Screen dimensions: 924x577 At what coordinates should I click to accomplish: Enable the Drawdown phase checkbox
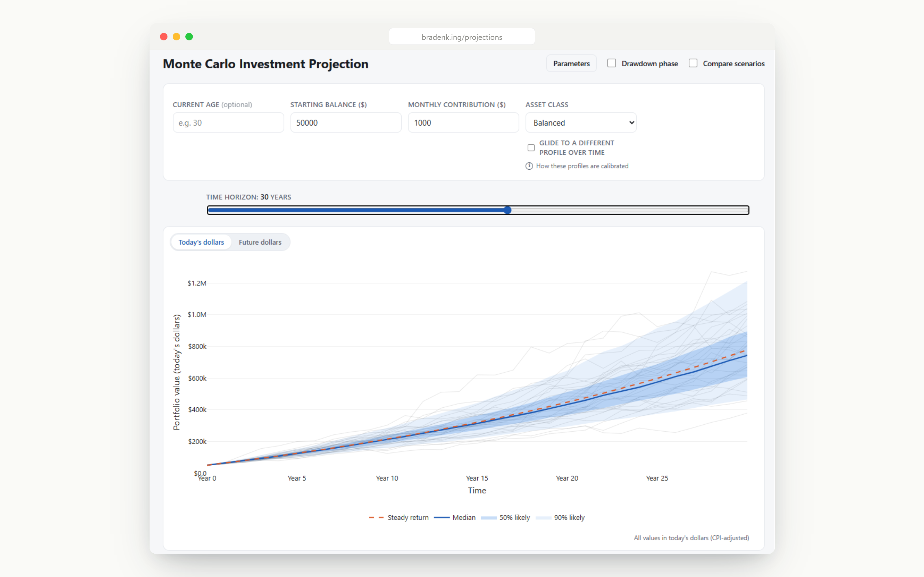(x=612, y=63)
